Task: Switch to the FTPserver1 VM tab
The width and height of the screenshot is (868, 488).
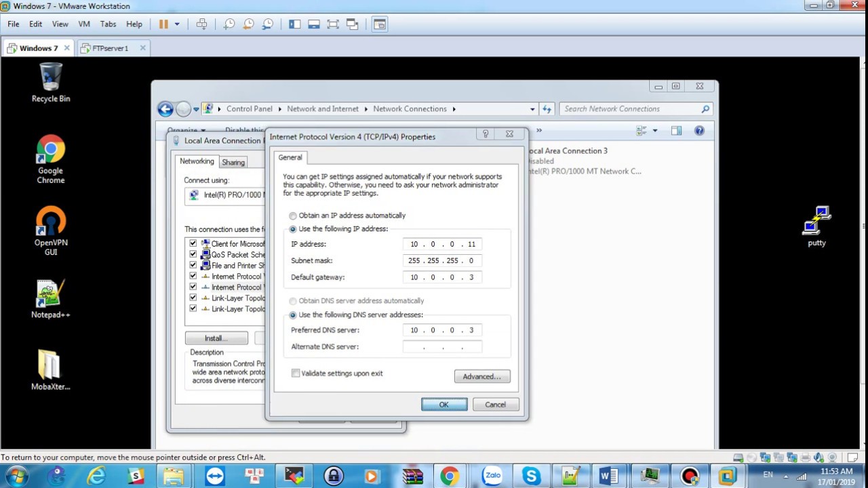Action: [x=110, y=48]
